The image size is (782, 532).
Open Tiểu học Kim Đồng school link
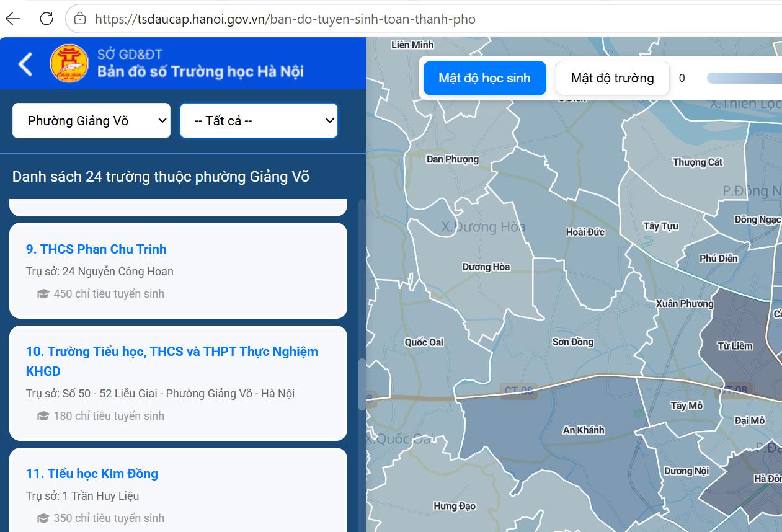[92, 474]
